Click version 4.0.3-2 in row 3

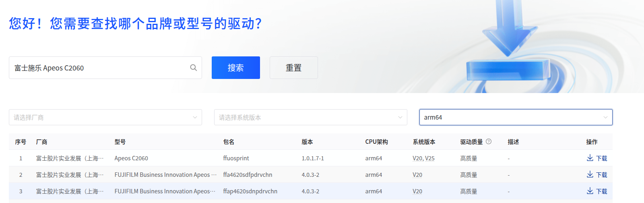point(310,191)
